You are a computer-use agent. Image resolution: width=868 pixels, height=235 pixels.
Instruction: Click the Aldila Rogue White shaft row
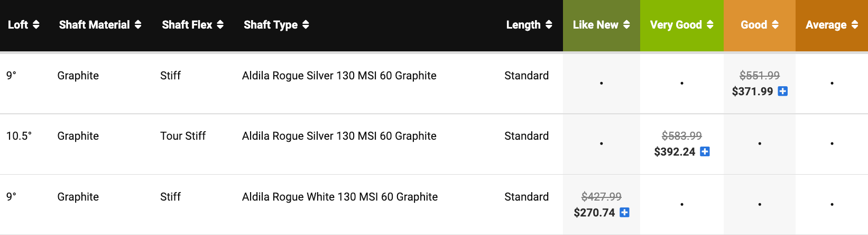(x=339, y=197)
